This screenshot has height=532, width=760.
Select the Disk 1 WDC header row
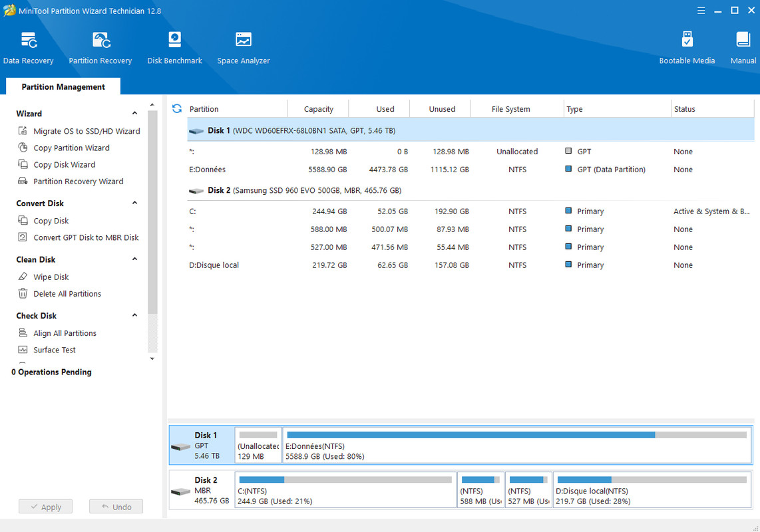(471, 130)
